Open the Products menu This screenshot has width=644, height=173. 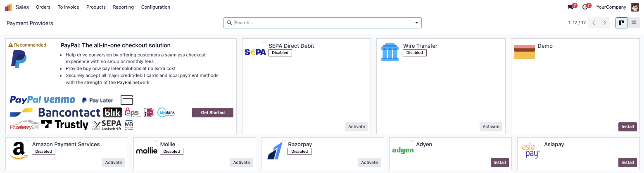pos(96,7)
